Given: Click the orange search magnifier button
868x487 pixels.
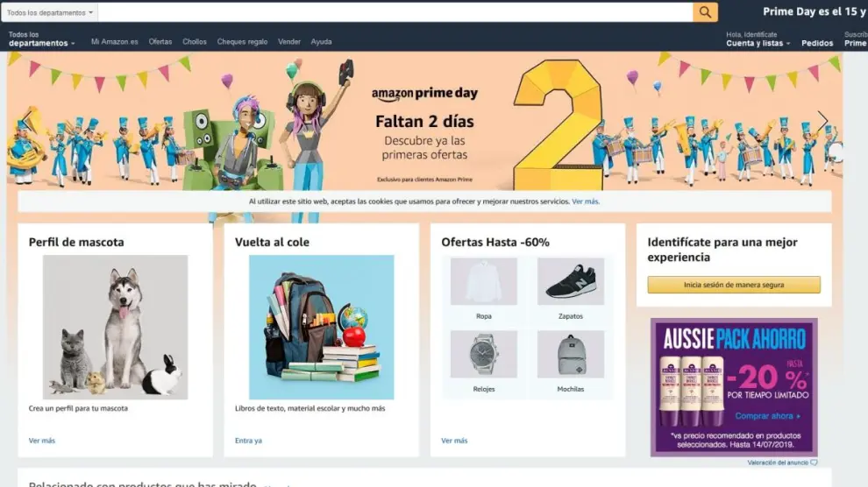Looking at the screenshot, I should click(x=705, y=12).
